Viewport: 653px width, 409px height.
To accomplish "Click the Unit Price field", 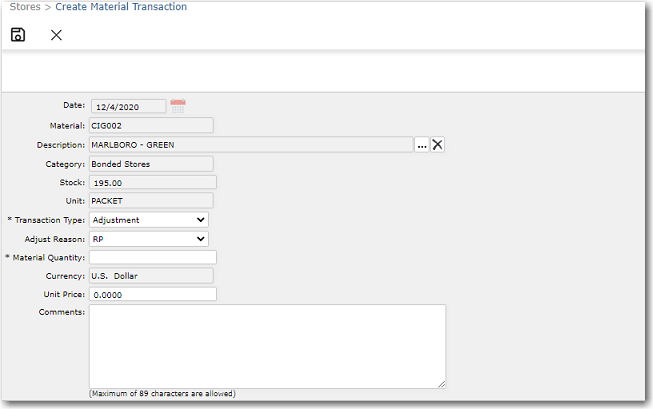I will pos(152,294).
